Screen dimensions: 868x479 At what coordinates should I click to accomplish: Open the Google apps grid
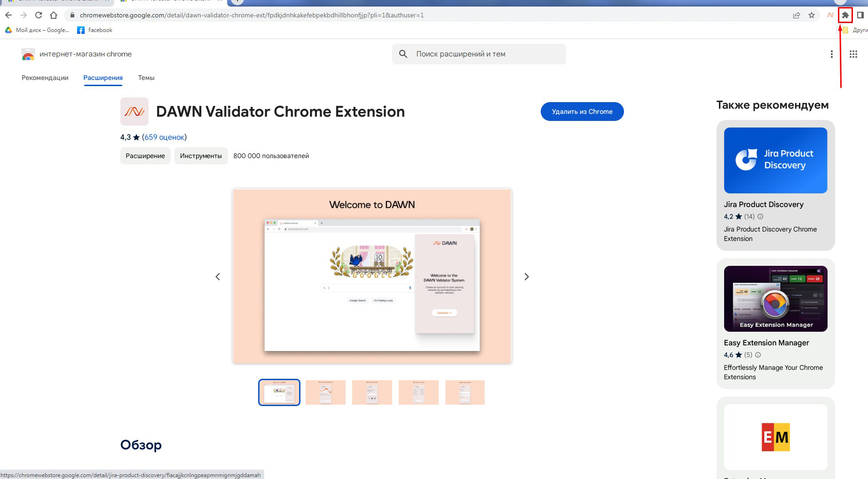click(853, 54)
